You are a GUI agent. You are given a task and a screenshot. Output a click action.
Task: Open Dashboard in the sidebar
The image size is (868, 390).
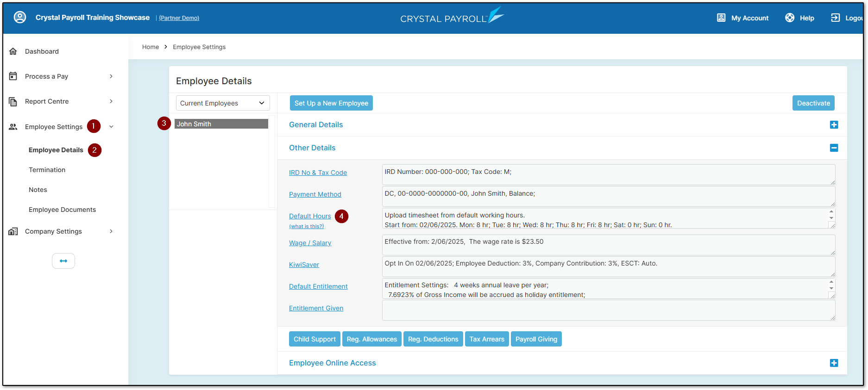point(42,51)
